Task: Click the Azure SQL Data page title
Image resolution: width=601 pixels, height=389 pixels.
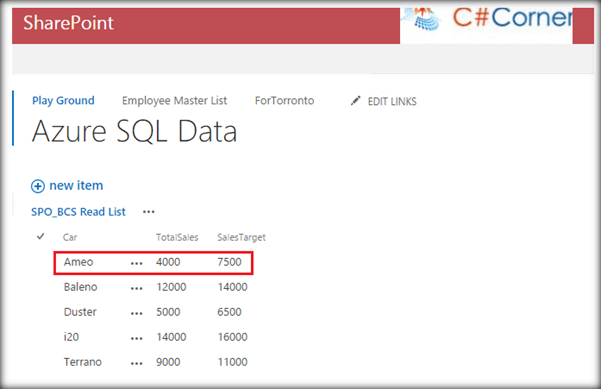Action: point(135,131)
